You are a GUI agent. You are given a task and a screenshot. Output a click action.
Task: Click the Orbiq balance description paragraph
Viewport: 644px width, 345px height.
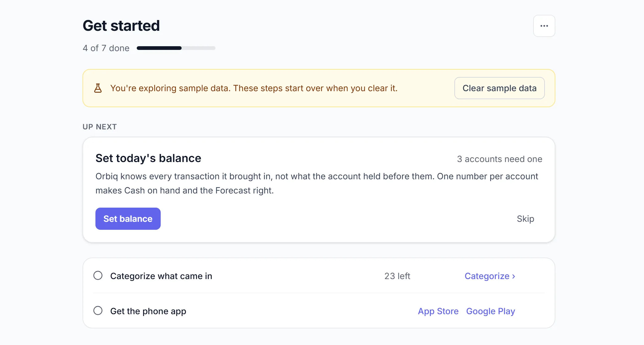pyautogui.click(x=317, y=183)
